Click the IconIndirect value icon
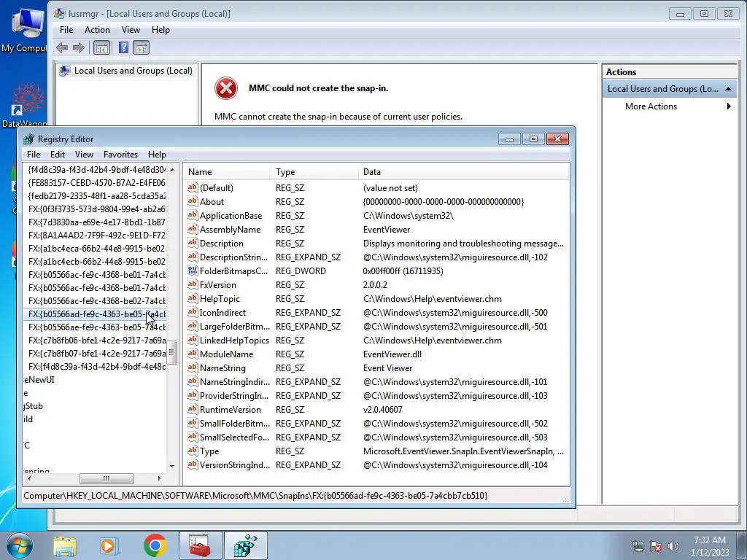Viewport: 747px width, 560px height. (x=193, y=312)
